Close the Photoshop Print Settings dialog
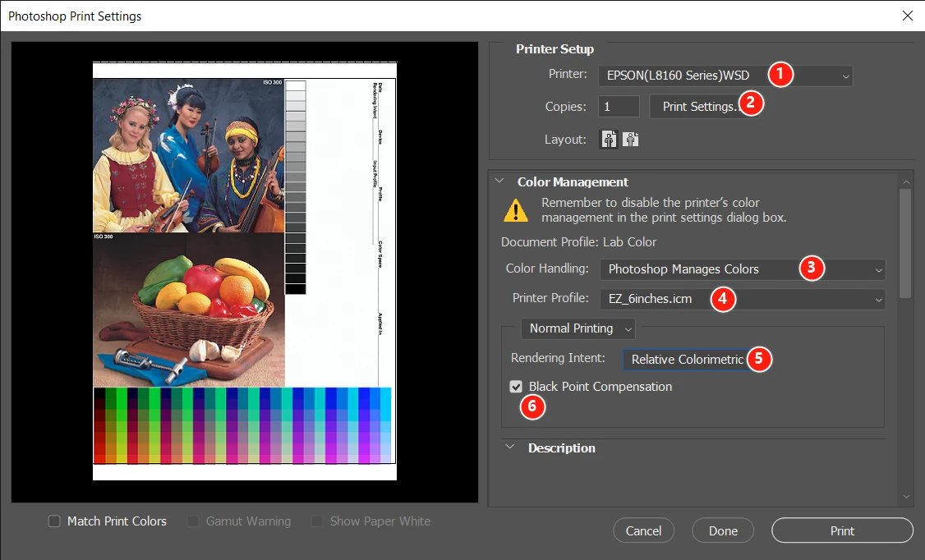 pyautogui.click(x=907, y=16)
